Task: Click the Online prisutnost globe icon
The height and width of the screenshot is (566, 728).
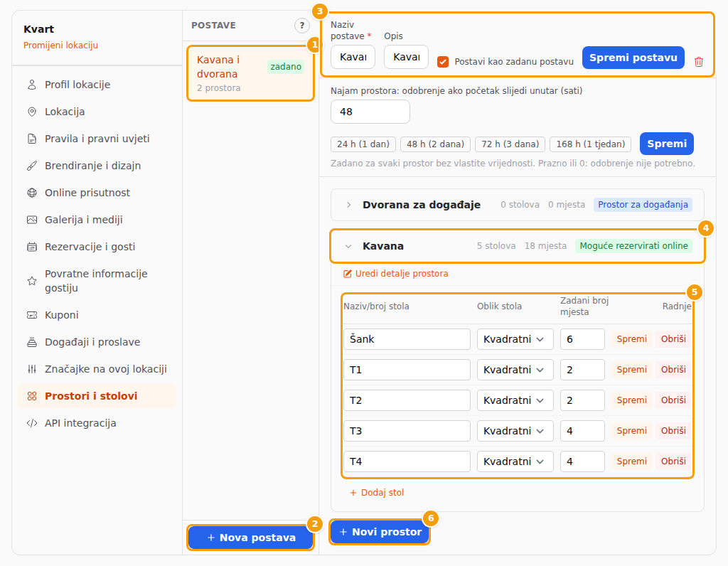Action: click(x=31, y=193)
